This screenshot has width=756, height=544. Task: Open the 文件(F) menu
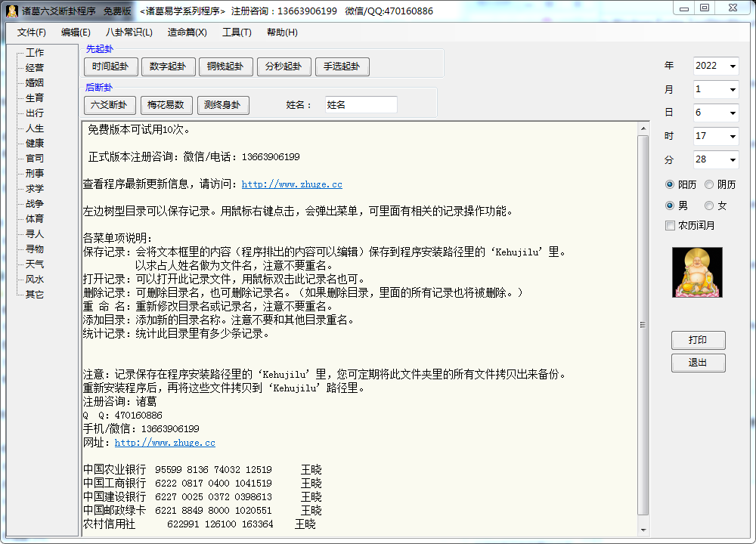coord(32,32)
